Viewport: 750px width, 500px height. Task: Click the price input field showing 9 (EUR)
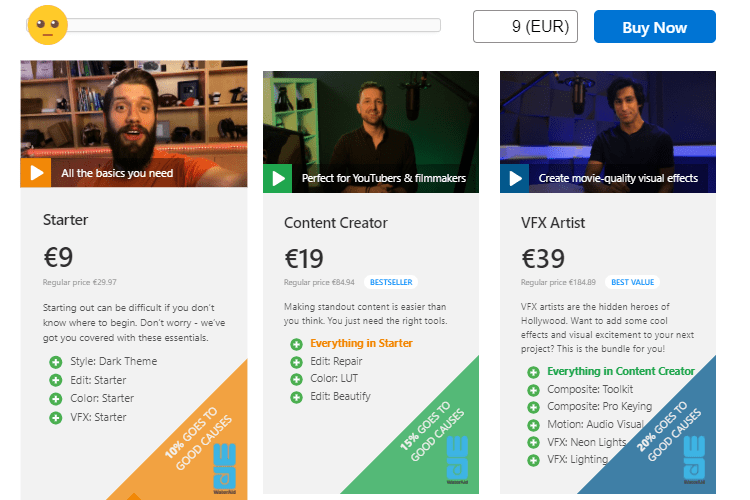pos(525,26)
